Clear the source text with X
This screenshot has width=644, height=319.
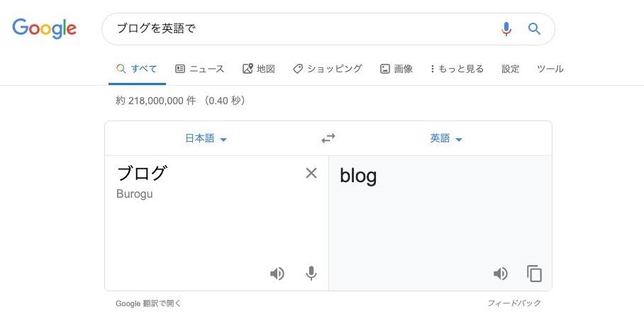click(311, 173)
